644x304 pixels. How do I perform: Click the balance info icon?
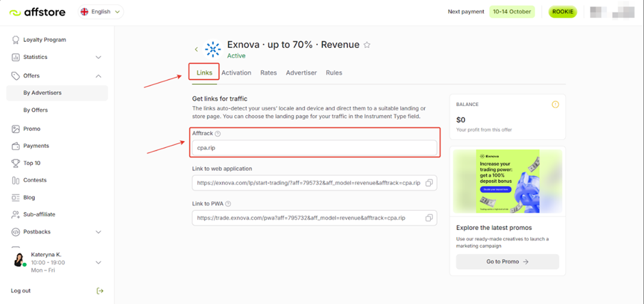[x=555, y=105]
